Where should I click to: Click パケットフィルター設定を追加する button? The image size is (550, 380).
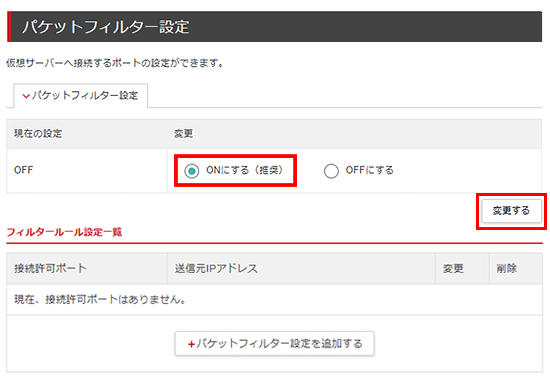(x=274, y=344)
